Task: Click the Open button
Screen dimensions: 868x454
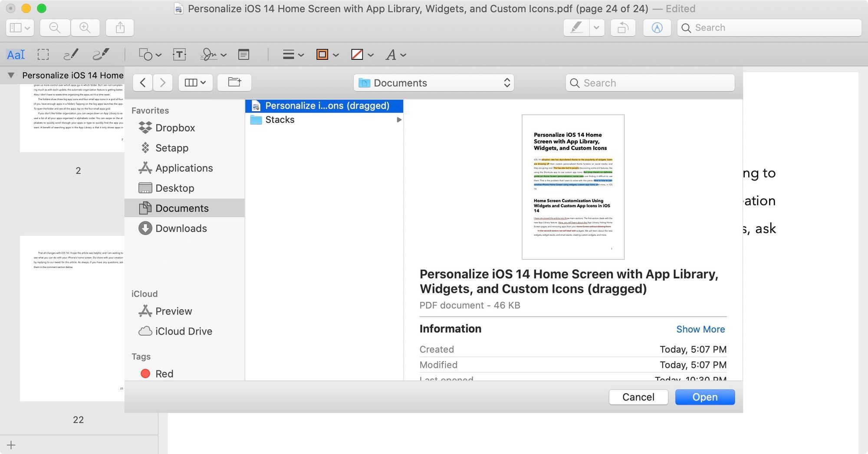Action: coord(704,397)
